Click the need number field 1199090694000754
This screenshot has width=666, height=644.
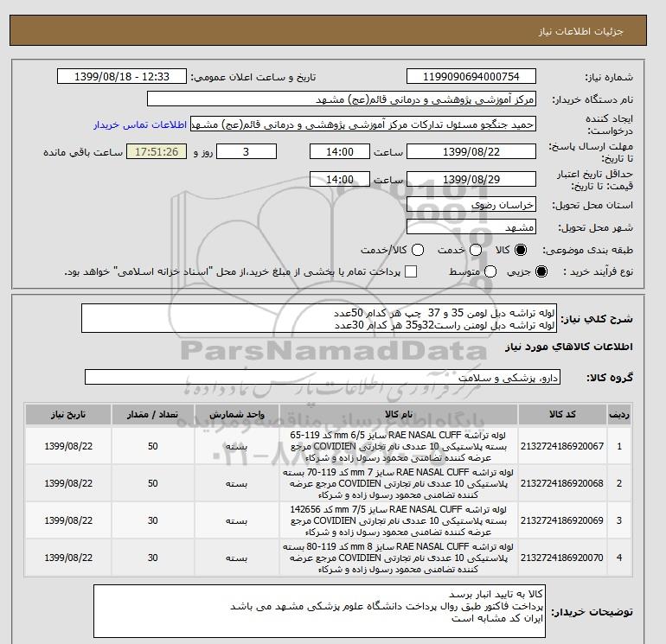[x=471, y=76]
